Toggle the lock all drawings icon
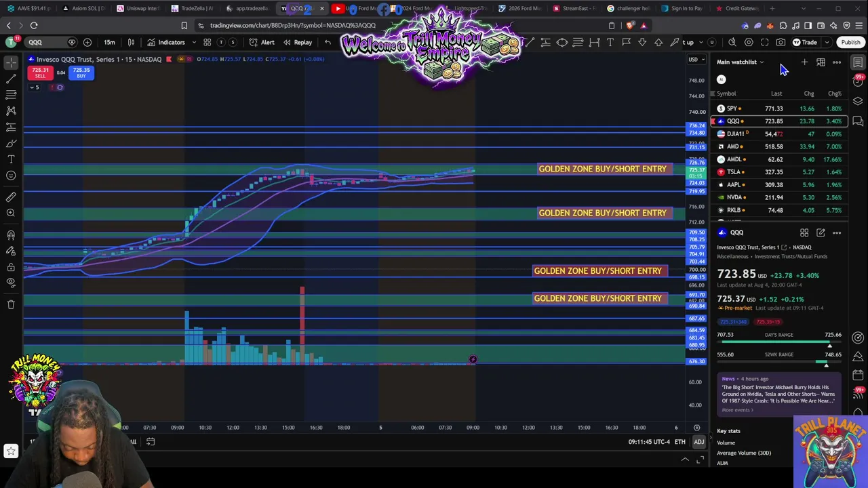This screenshot has width=868, height=488. (x=11, y=266)
